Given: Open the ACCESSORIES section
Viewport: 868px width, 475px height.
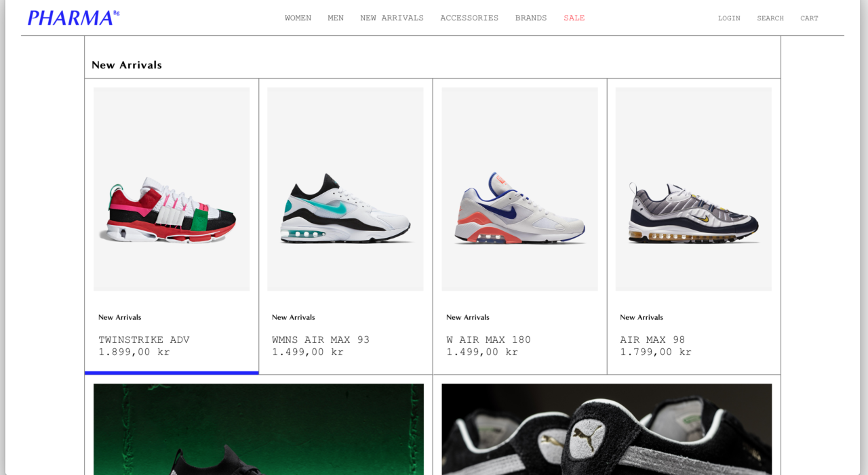Looking at the screenshot, I should 469,18.
